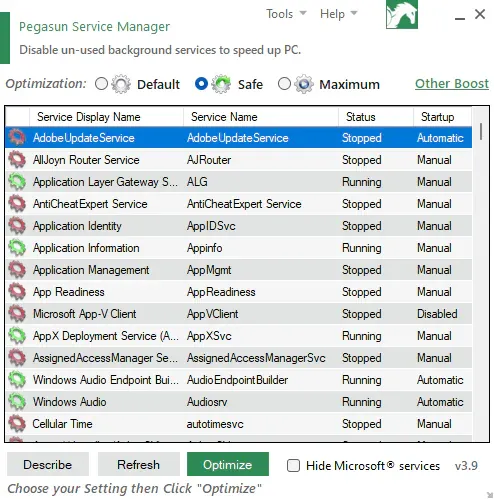Close the Pegasun Service Manager window
This screenshot has height=499, width=494.
[x=480, y=14]
